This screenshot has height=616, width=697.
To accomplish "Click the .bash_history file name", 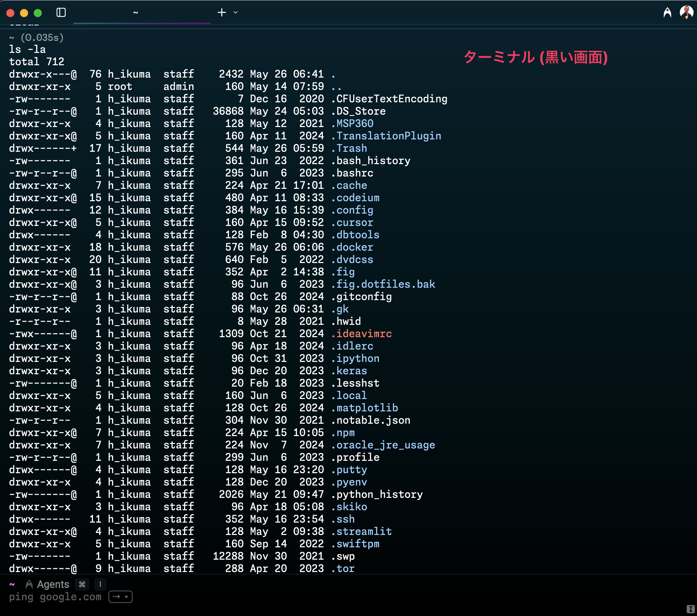I will [370, 161].
